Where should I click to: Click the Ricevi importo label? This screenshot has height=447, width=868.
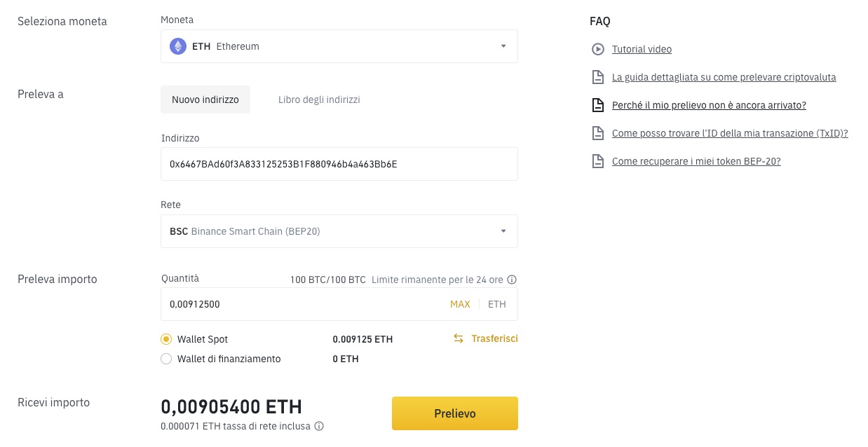tap(53, 402)
